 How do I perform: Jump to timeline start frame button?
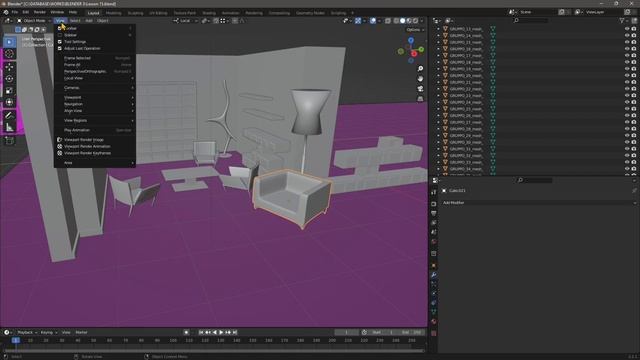coord(201,333)
